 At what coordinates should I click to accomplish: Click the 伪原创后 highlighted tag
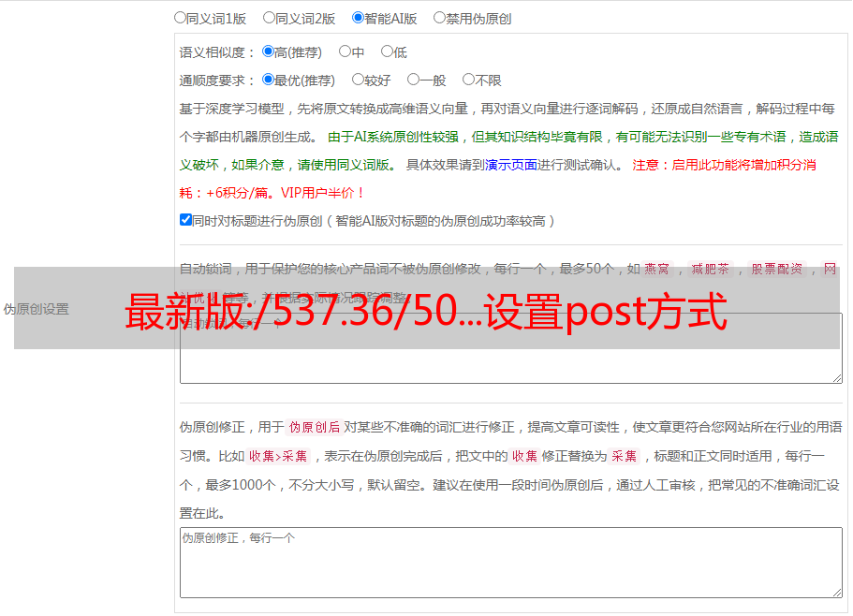coord(315,427)
